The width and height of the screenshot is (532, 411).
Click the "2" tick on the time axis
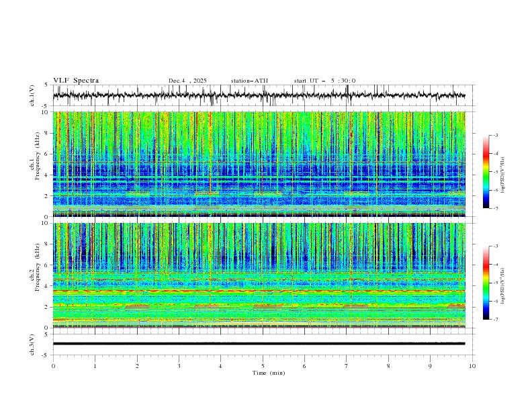tap(137, 366)
